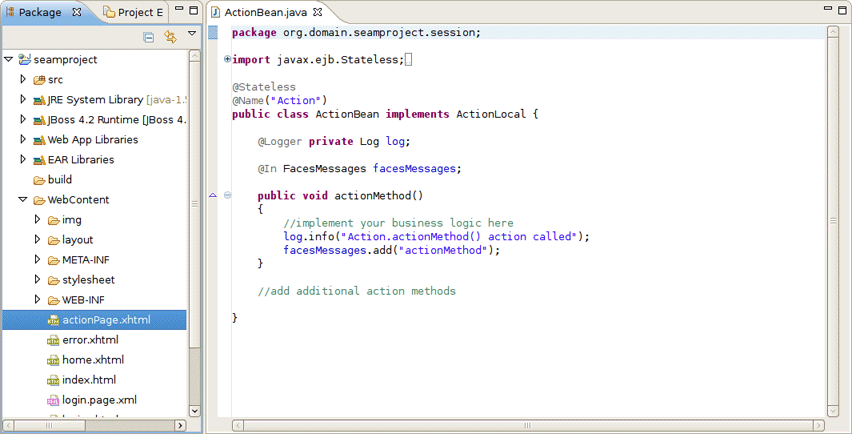This screenshot has height=434, width=852.
Task: Expand the src package folder
Action: click(x=23, y=79)
